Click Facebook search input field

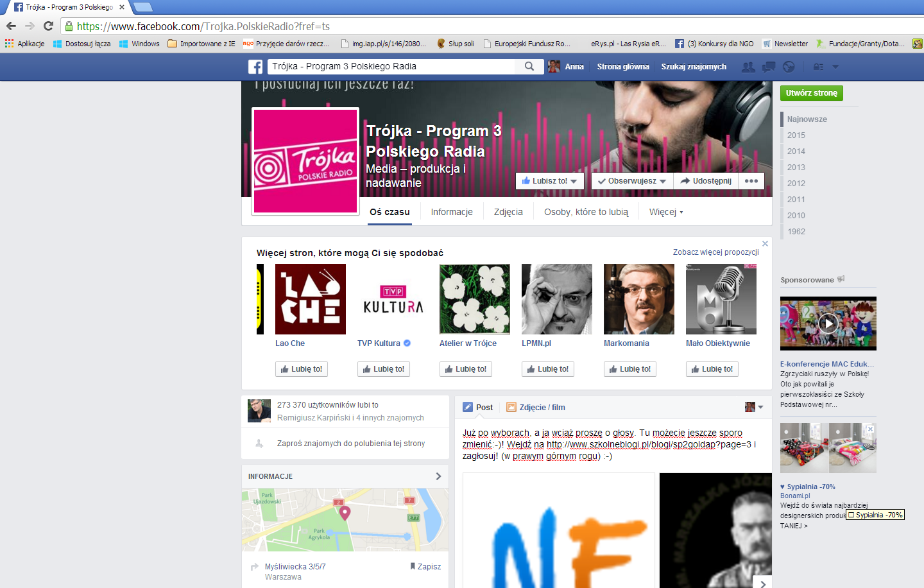[391, 66]
